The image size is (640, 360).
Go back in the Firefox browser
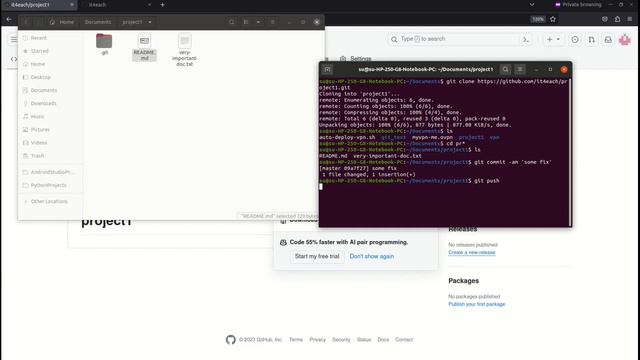pos(9,19)
